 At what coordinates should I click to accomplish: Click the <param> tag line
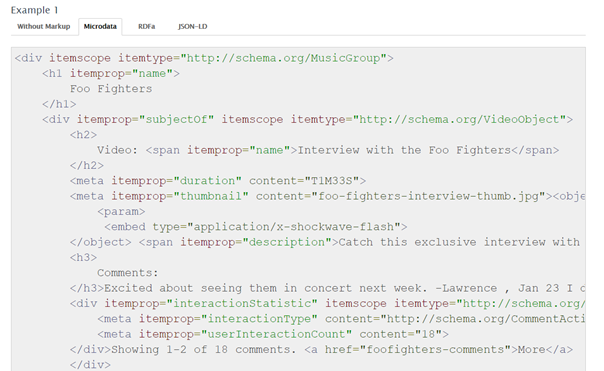[121, 212]
